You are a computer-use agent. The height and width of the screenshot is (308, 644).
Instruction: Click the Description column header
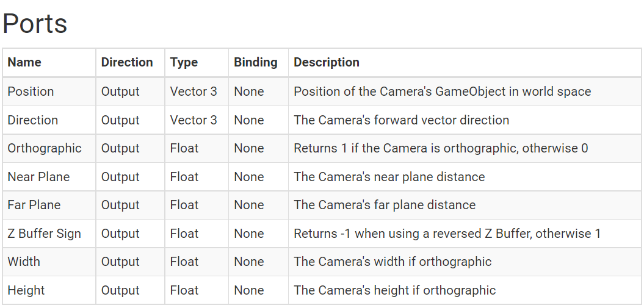pos(327,62)
